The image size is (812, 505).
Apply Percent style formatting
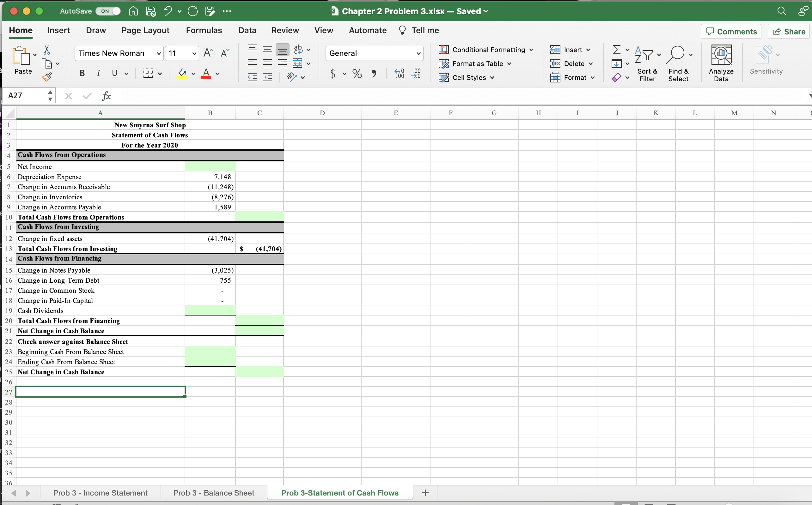357,74
